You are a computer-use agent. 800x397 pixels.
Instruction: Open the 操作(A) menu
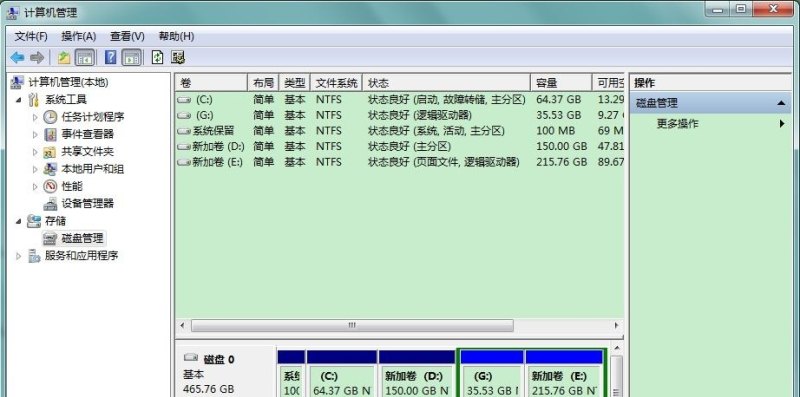click(79, 36)
